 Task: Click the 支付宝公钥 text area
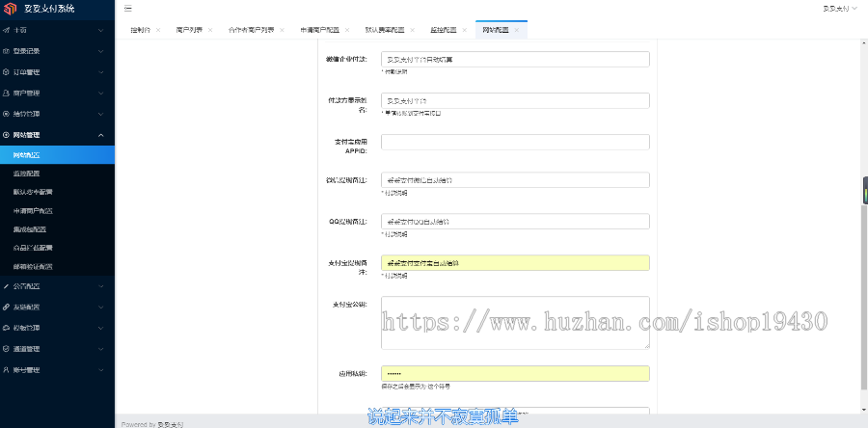pos(515,323)
